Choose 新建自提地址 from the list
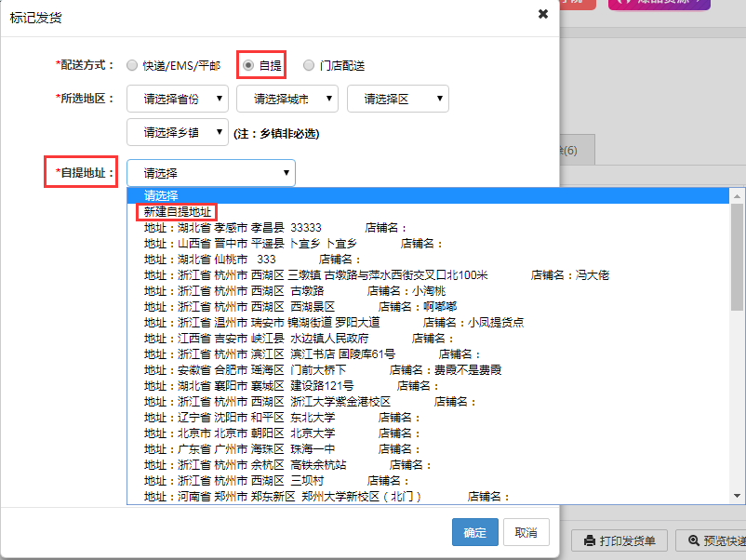 (x=179, y=211)
